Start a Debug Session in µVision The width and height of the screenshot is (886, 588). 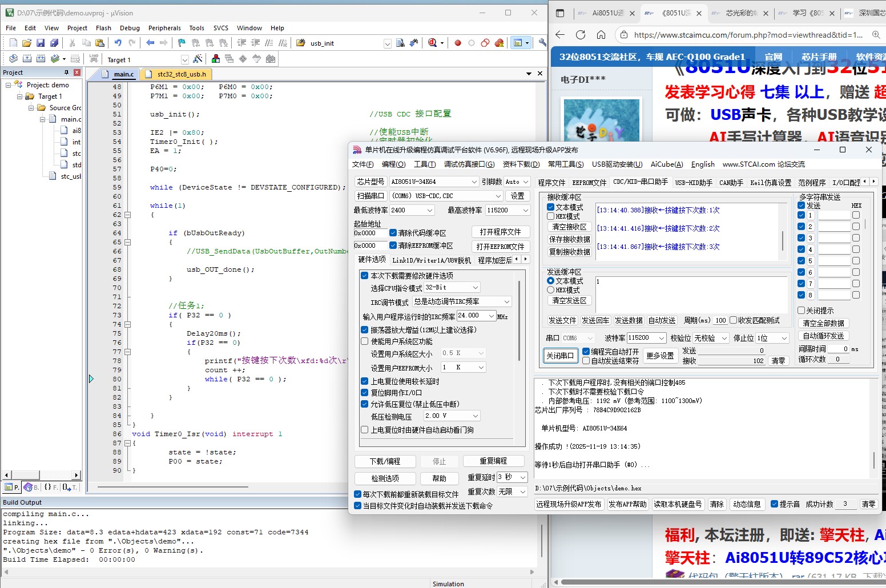pyautogui.click(x=432, y=43)
